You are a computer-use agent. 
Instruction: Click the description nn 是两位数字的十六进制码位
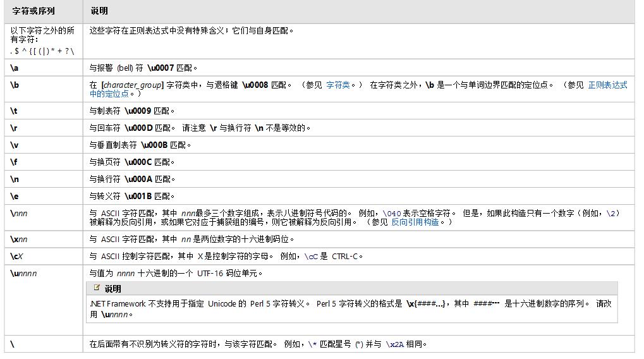[x=238, y=240]
